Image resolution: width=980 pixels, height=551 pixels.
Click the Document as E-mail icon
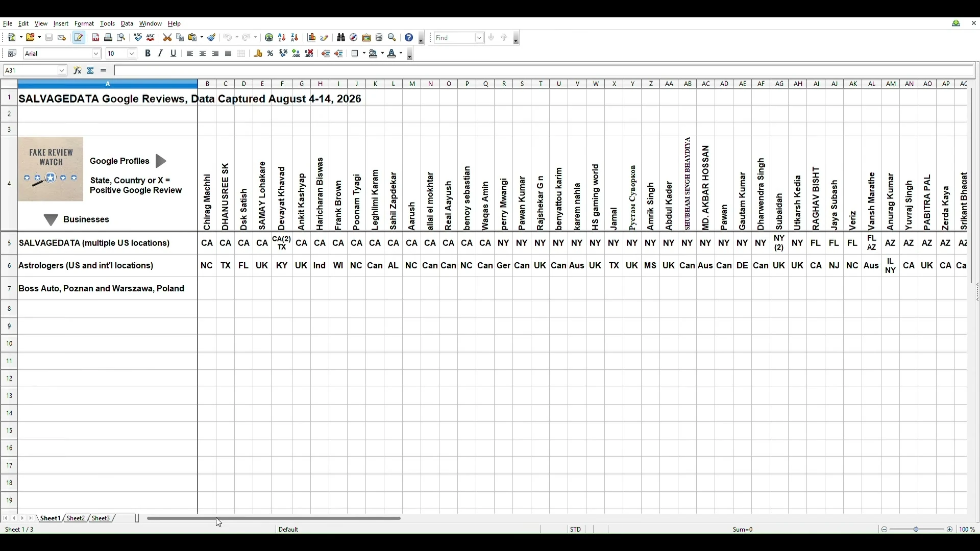pos(62,38)
